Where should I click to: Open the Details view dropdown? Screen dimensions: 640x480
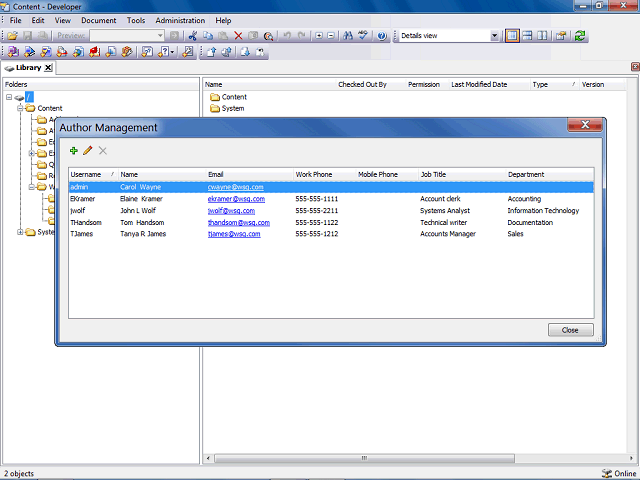494,36
